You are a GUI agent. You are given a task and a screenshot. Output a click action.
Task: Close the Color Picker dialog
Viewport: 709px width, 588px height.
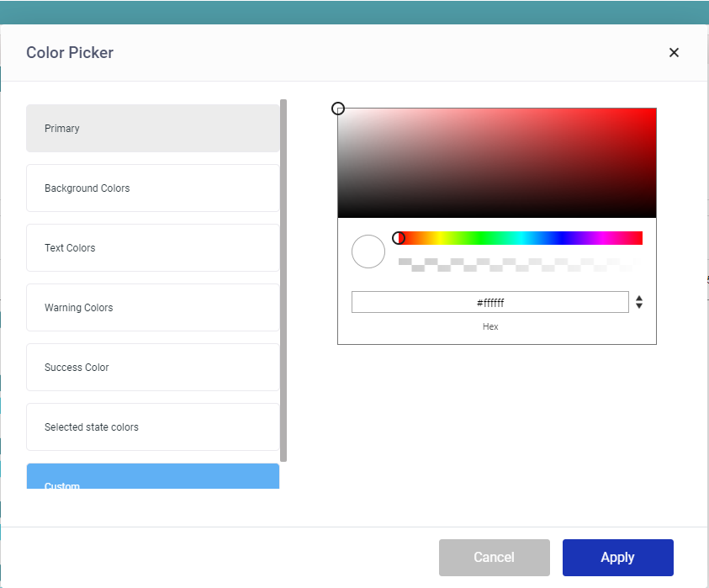(674, 52)
